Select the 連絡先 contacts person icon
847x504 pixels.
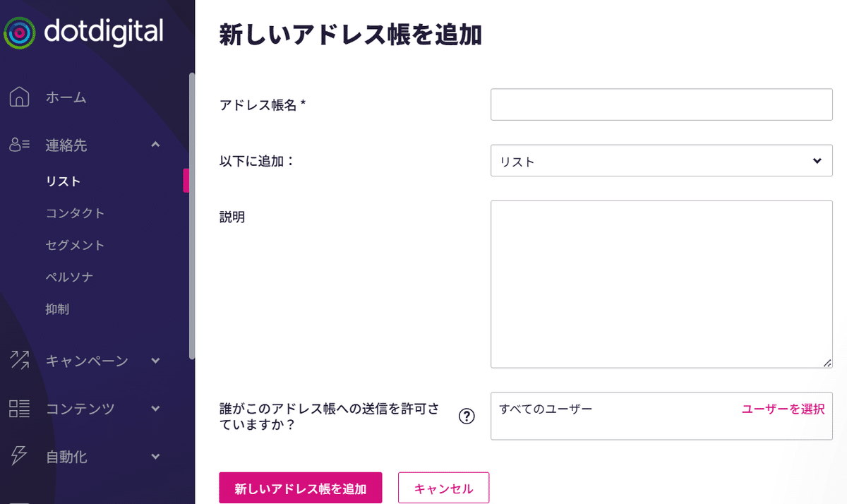pyautogui.click(x=19, y=145)
